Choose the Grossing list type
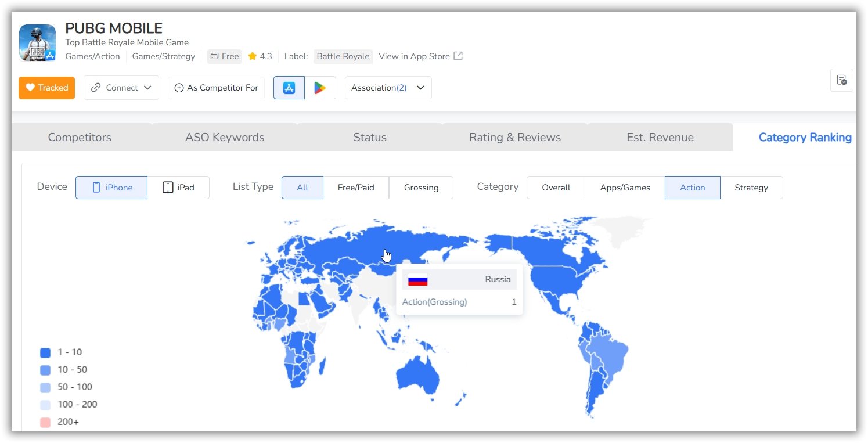Viewport: 868px width, 443px height. (x=421, y=188)
